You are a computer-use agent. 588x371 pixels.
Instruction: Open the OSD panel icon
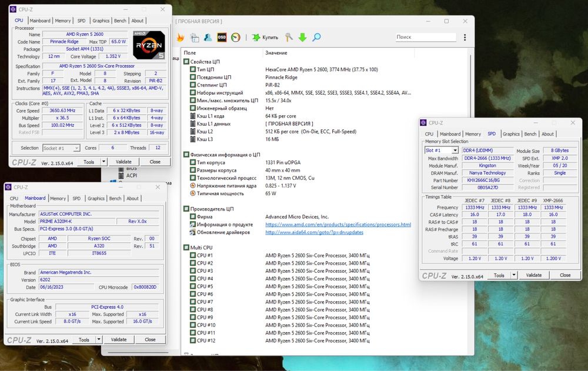pos(222,38)
